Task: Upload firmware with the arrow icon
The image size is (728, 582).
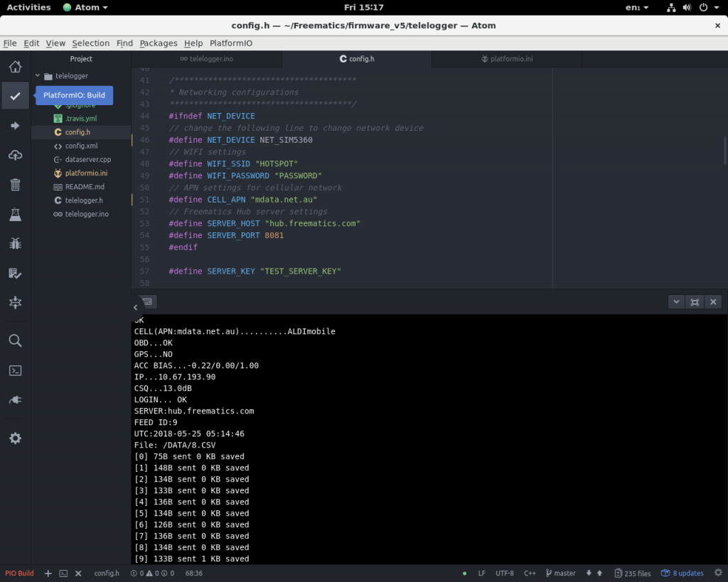Action: (x=15, y=125)
